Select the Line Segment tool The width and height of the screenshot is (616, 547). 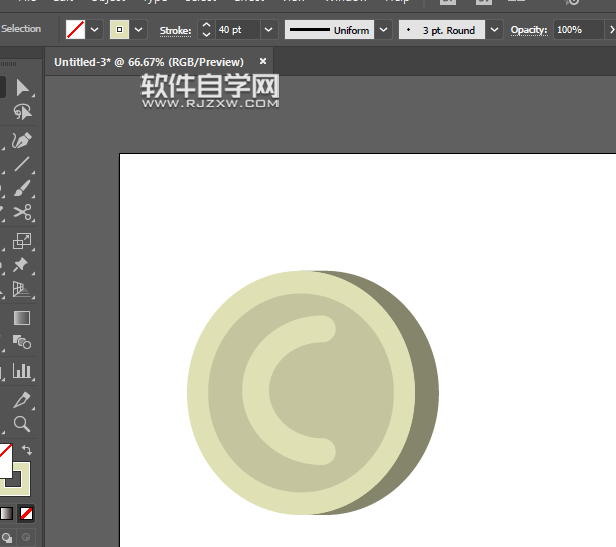[22, 164]
